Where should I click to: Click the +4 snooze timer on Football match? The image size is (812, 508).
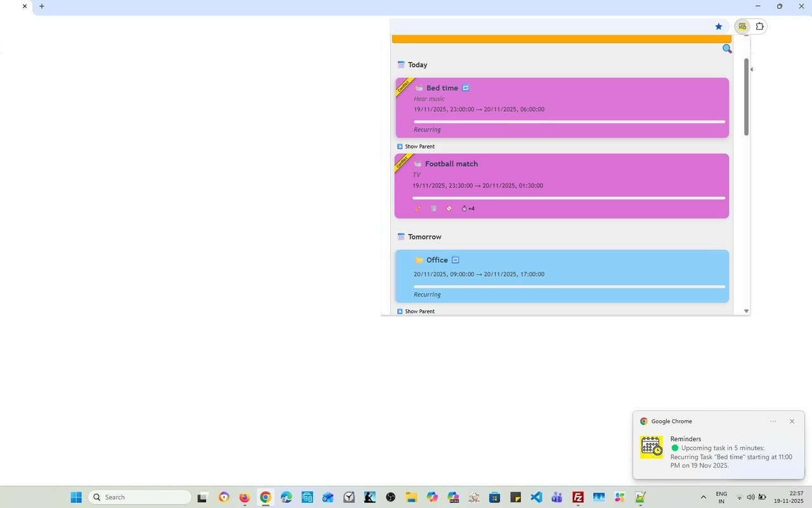point(468,208)
